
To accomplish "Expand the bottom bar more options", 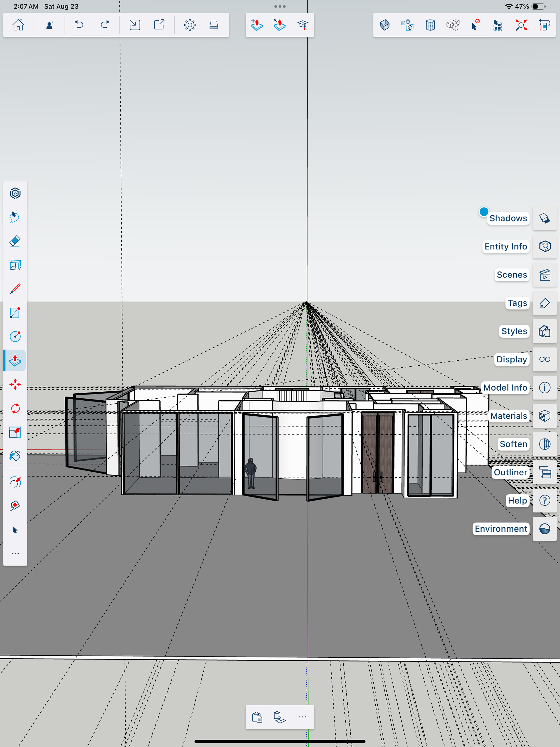I will pyautogui.click(x=303, y=717).
